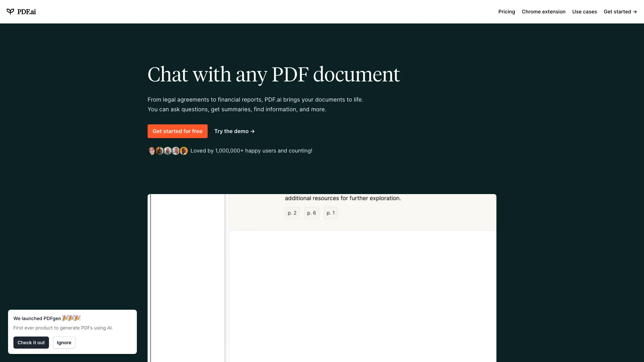This screenshot has width=644, height=362.
Task: Toggle visibility of user avatar icons
Action: [x=168, y=151]
